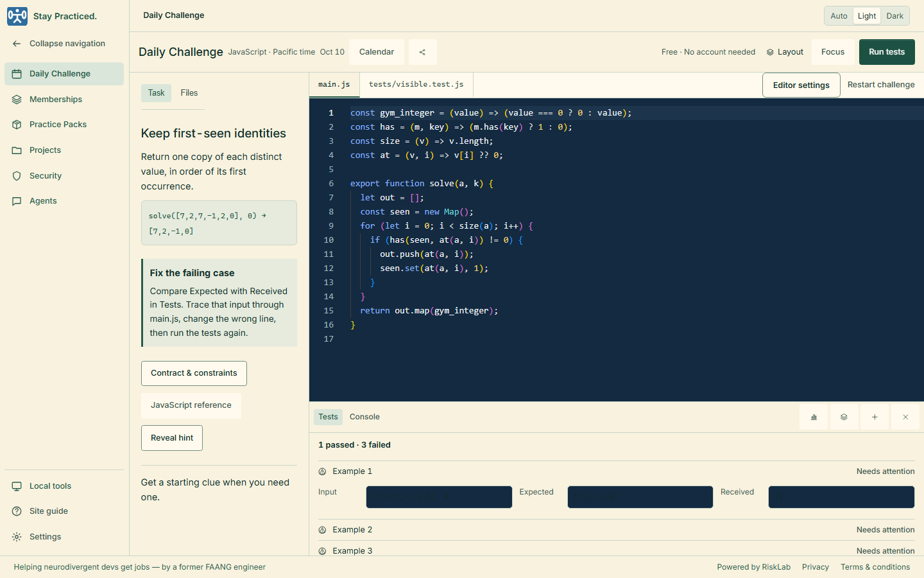
Task: Click the Memberships layers icon in the sidebar
Action: [17, 100]
